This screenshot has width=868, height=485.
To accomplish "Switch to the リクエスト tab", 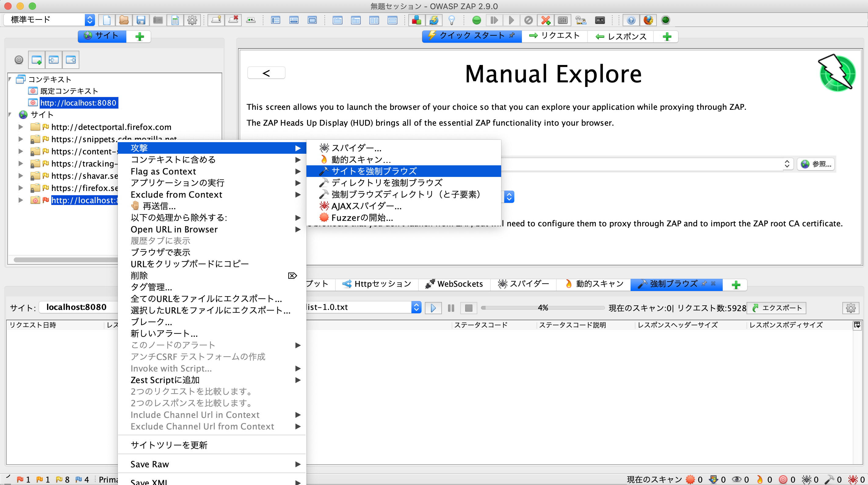I will (x=555, y=36).
